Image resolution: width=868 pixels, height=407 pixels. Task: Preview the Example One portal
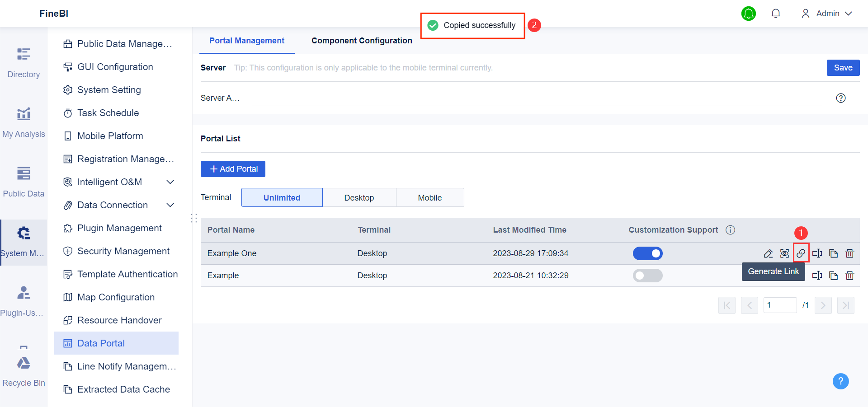785,253
